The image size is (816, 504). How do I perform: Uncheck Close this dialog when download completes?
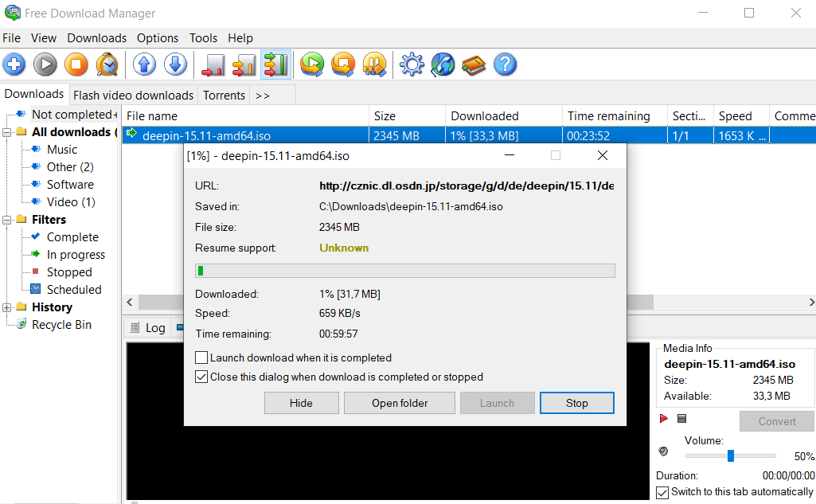click(201, 377)
